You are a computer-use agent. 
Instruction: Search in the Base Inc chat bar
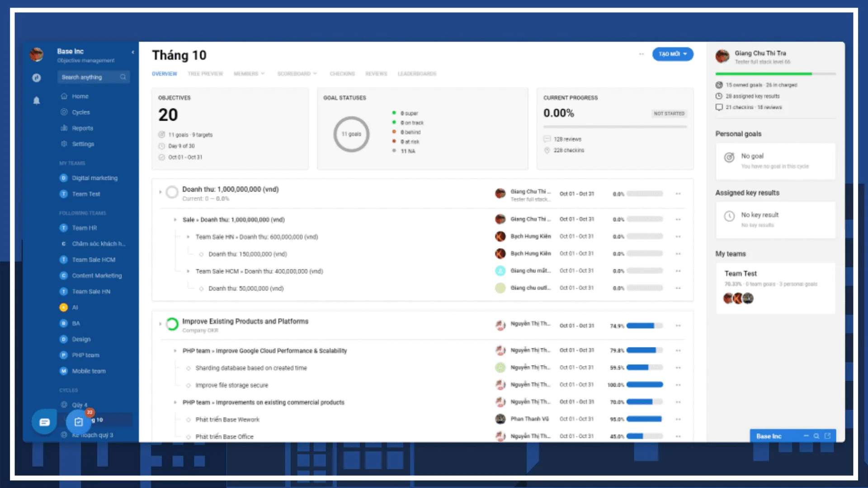(816, 436)
